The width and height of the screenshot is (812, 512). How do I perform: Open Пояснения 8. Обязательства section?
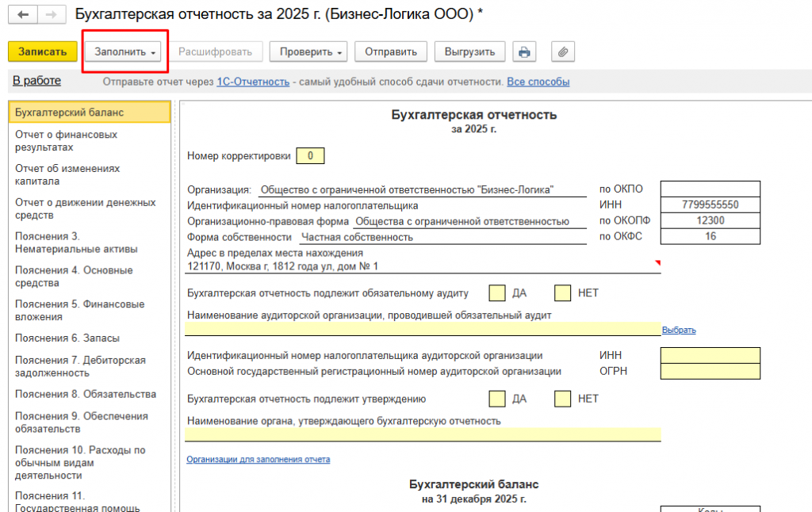[x=90, y=394]
